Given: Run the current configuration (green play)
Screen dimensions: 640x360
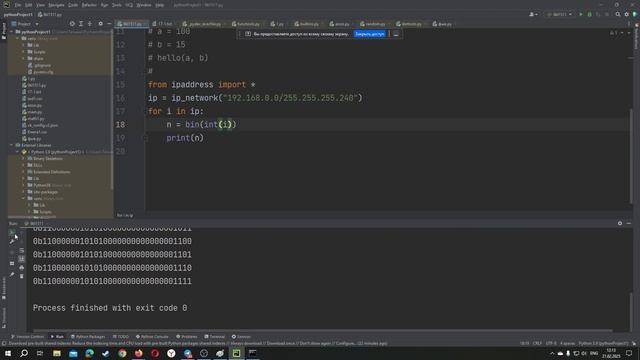Looking at the screenshot, I should pos(581,14).
